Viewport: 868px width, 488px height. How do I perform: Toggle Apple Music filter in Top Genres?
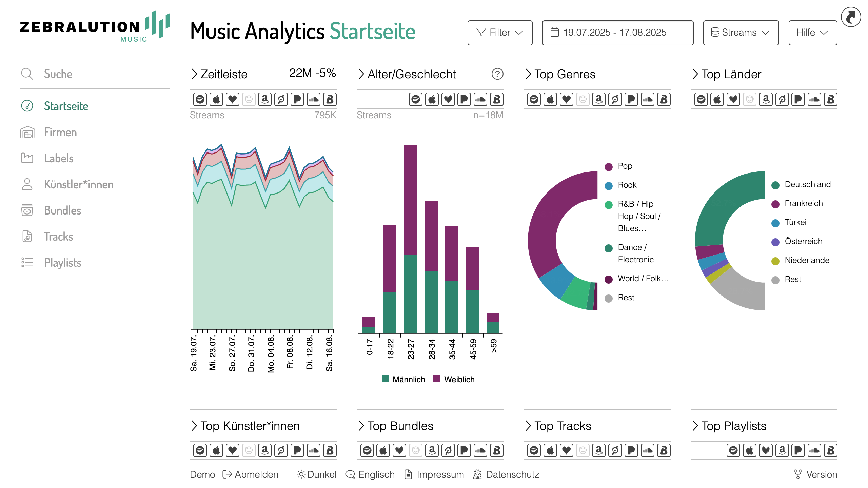(x=550, y=99)
